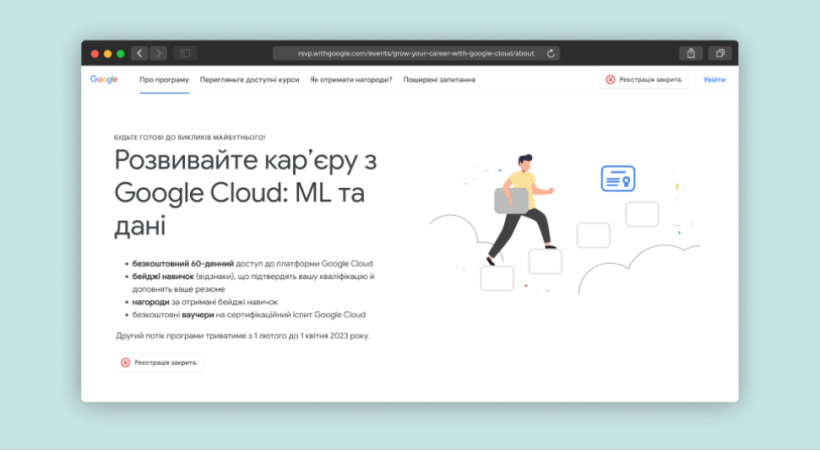820x451 pixels.
Task: Minimize window with the yellow button
Action: [x=108, y=54]
